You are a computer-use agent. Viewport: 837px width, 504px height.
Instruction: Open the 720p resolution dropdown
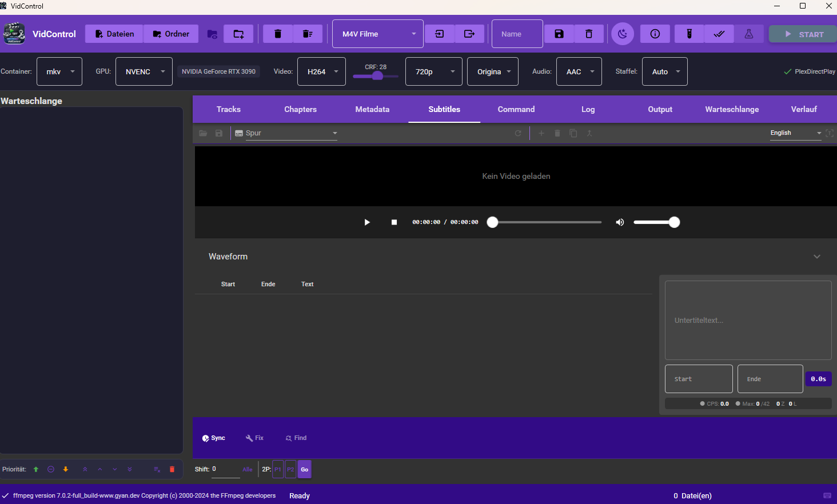pos(434,71)
